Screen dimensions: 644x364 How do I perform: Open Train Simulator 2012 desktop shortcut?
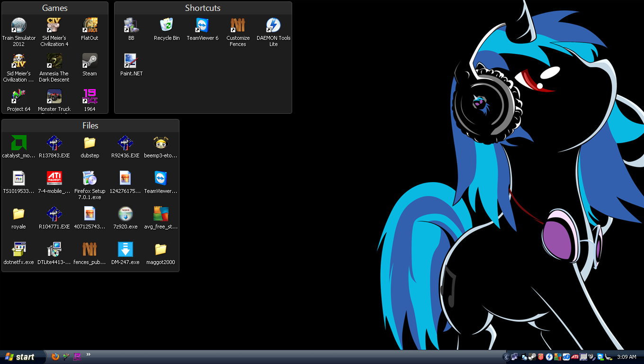[19, 26]
